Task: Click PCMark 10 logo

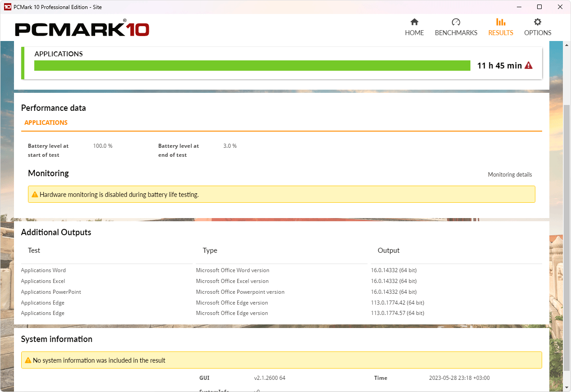Action: (82, 28)
